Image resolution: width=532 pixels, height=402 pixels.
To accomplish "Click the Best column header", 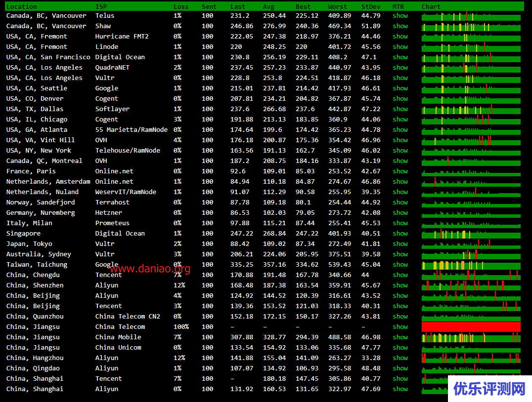I will pyautogui.click(x=303, y=7).
